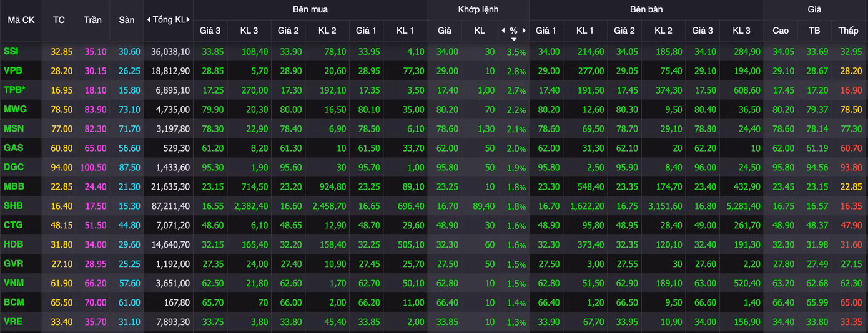Open the MBB stock symbol

click(14, 186)
